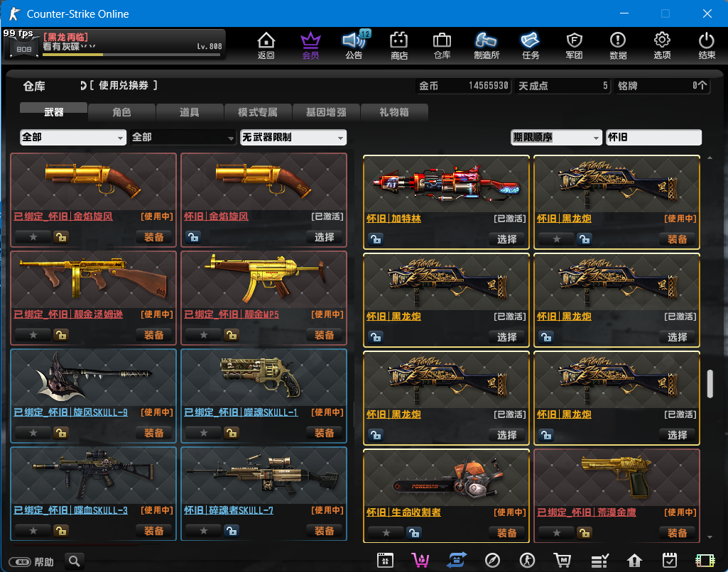Open the calendar check icon in bottom bar
The width and height of the screenshot is (728, 572).
click(x=670, y=561)
